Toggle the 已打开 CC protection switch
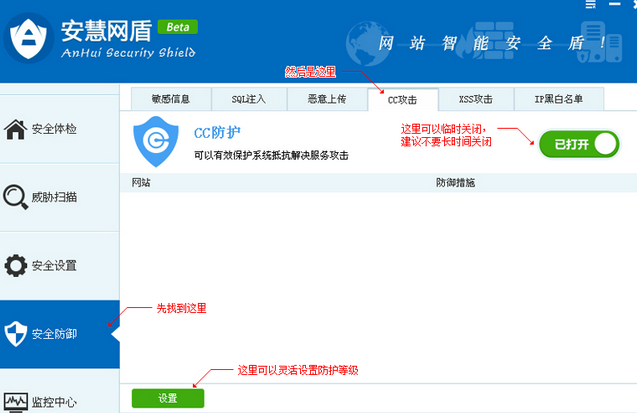 pos(579,144)
